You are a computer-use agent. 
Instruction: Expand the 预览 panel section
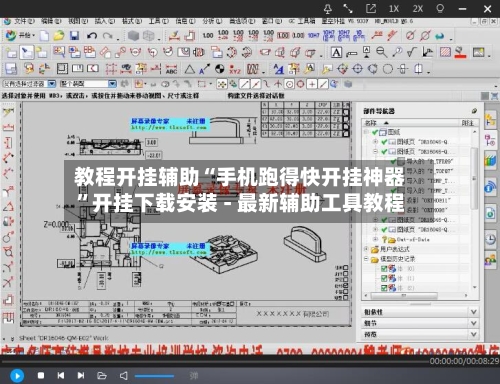tap(421, 334)
